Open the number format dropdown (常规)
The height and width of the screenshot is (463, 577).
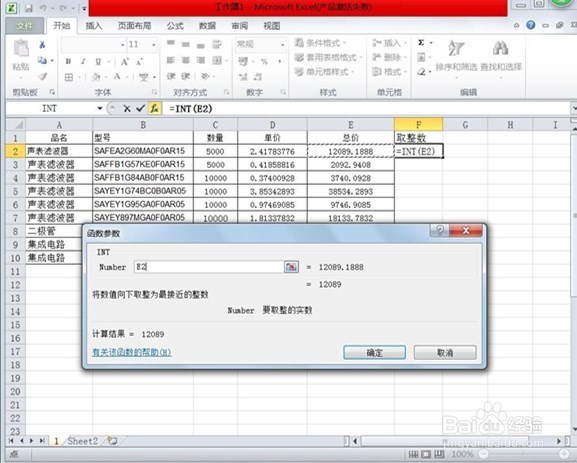point(283,45)
